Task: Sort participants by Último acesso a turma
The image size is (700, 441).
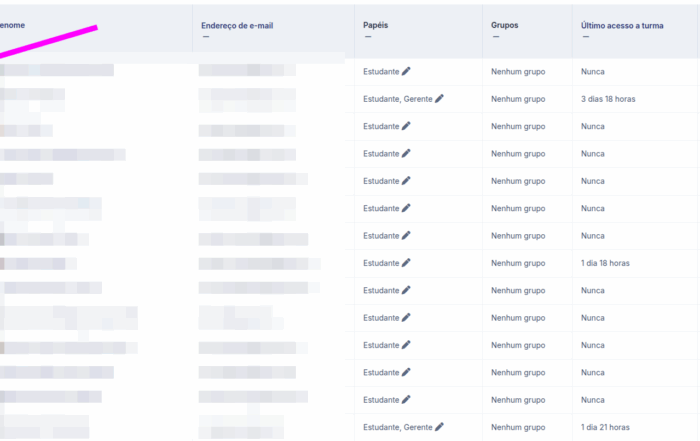Action: (621, 24)
